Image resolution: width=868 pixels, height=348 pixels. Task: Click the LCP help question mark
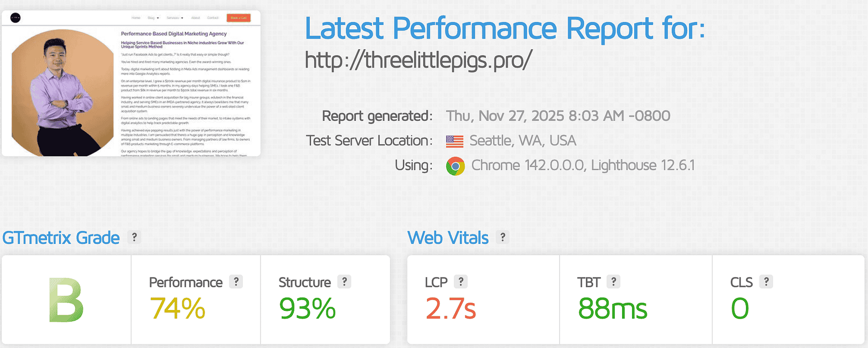461,281
